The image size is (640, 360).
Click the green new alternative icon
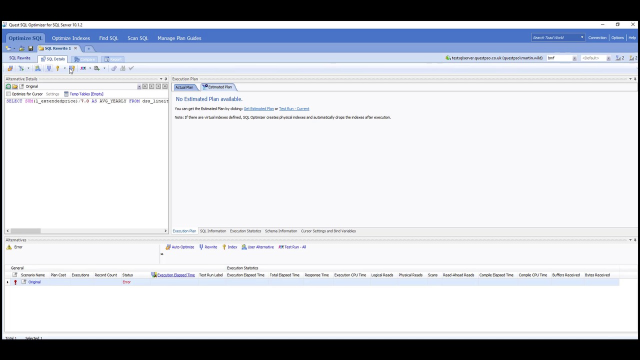pos(8,87)
